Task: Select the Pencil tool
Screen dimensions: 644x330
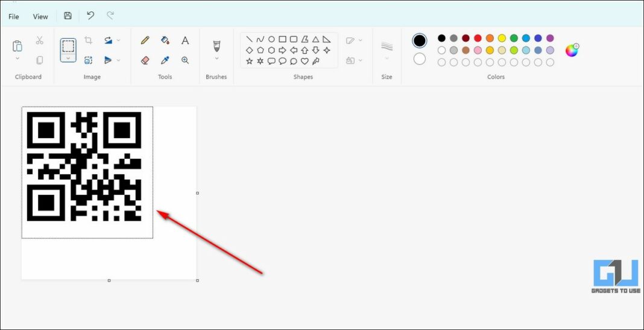Action: pos(145,40)
